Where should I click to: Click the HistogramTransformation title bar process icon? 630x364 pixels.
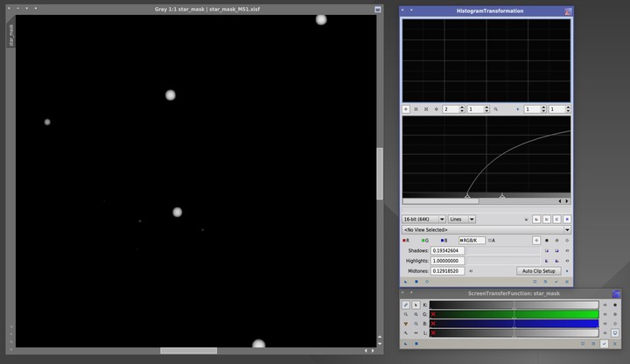click(568, 11)
